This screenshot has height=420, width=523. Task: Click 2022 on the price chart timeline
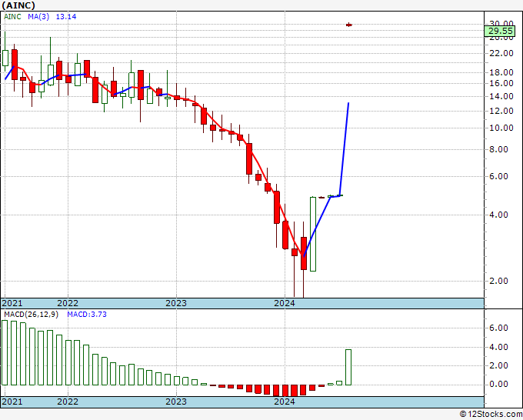click(x=68, y=303)
